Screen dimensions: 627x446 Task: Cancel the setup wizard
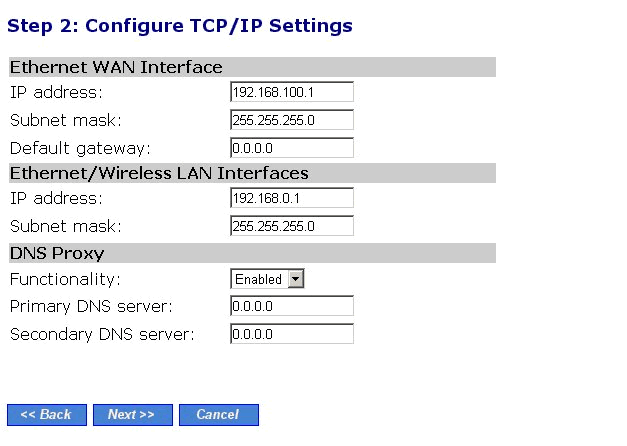pos(219,415)
